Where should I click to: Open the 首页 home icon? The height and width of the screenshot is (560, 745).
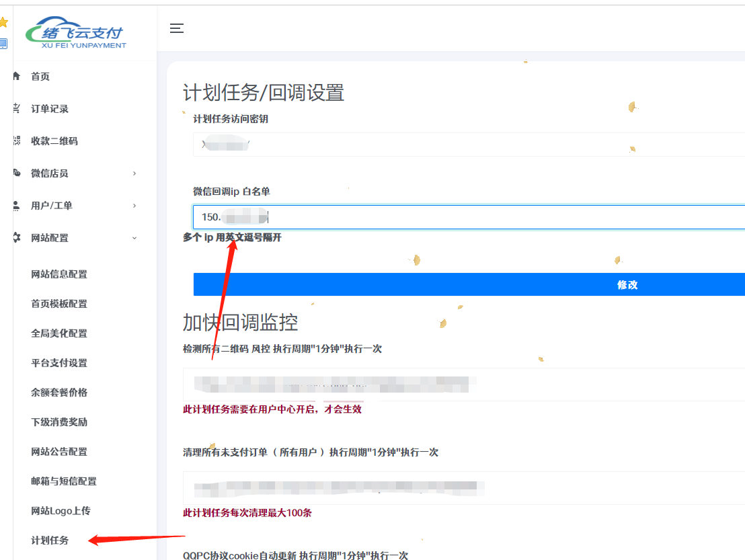tap(15, 76)
